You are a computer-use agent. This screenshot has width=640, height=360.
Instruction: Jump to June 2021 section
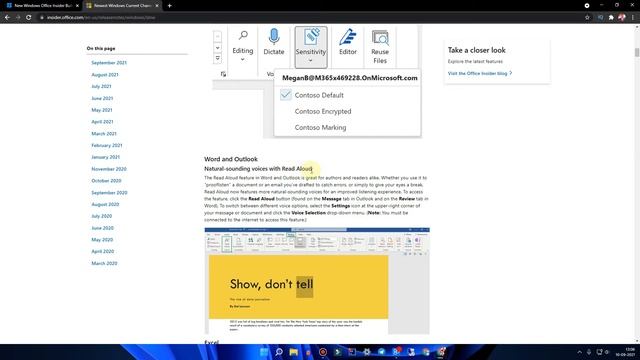(102, 98)
